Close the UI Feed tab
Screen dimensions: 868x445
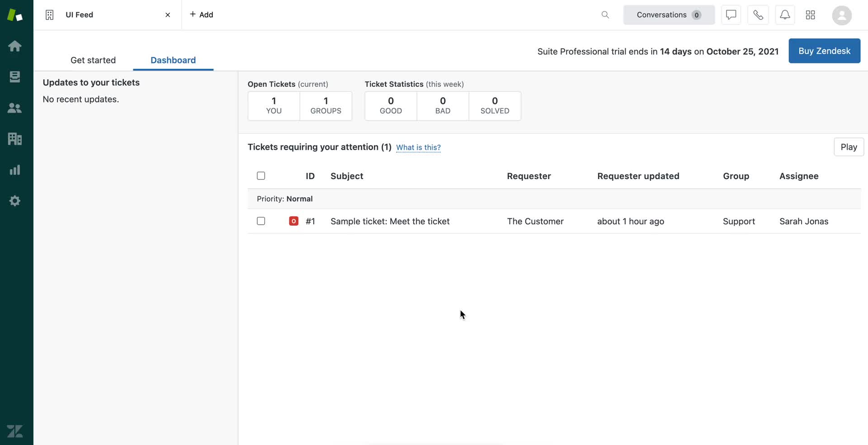pyautogui.click(x=168, y=15)
